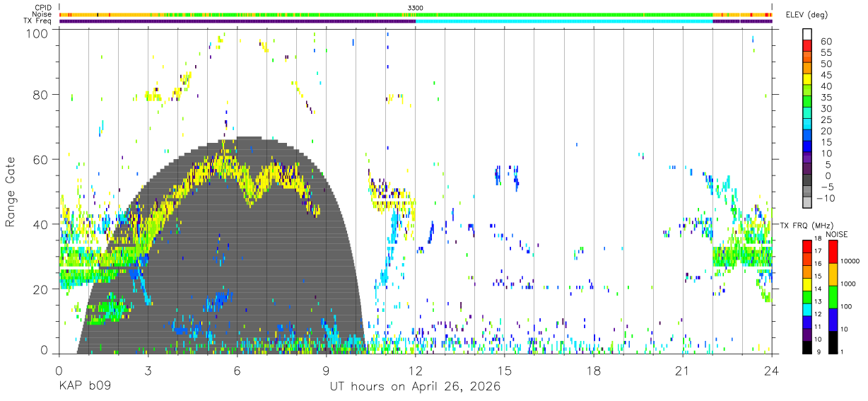Select the white top cell of the ELEV colorbar
Viewport: 868px width, 401px height.
[x=807, y=34]
